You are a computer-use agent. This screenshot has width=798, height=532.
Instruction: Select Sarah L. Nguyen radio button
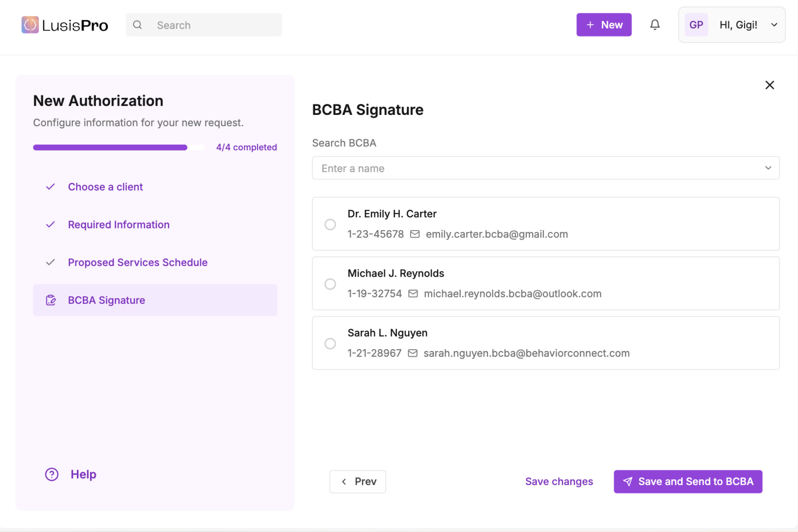[330, 343]
